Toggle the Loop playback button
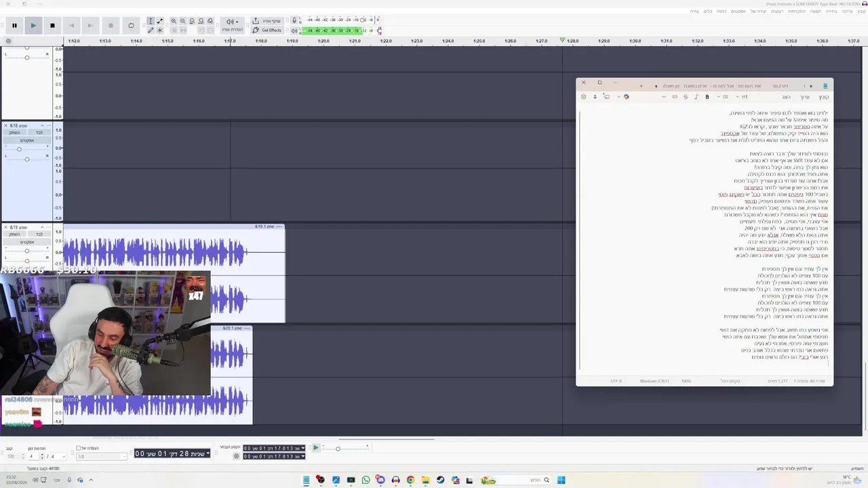Screen dimensions: 868x488 pyautogui.click(x=131, y=26)
